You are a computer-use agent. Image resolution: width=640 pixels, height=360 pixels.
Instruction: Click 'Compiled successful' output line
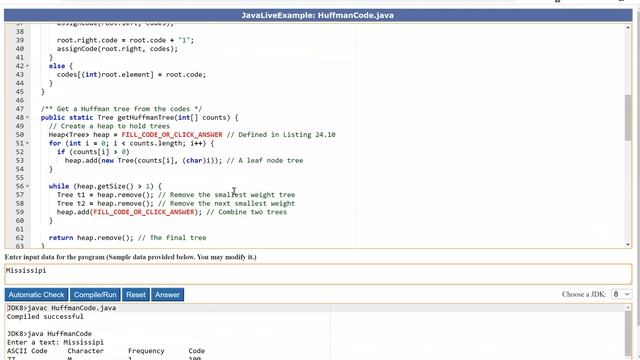pyautogui.click(x=45, y=317)
